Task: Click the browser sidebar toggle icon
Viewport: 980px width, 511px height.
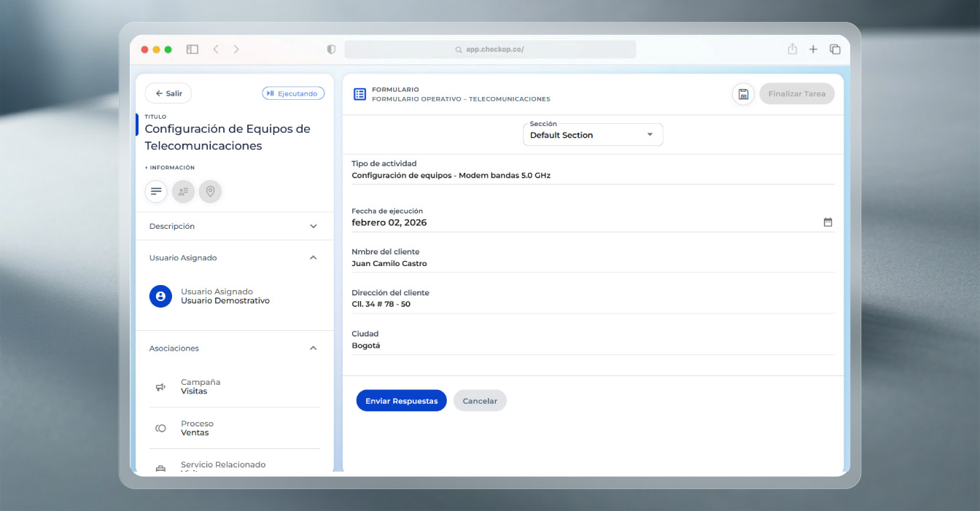Action: 192,50
